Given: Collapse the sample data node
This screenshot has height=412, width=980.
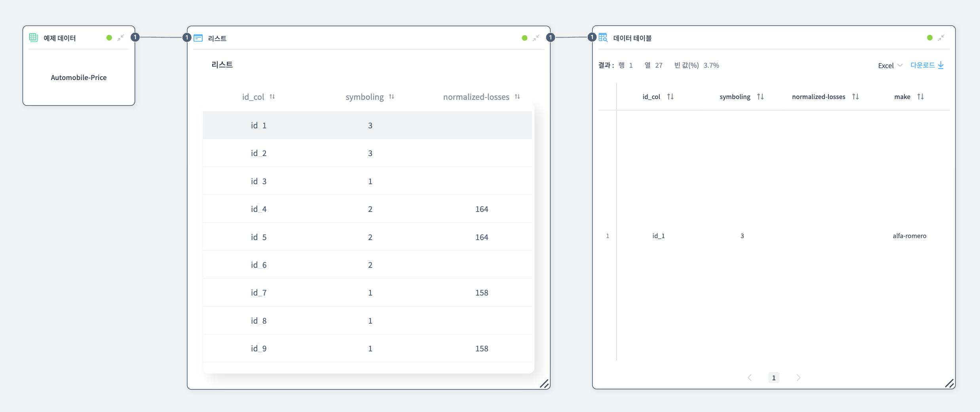Looking at the screenshot, I should pos(121,38).
